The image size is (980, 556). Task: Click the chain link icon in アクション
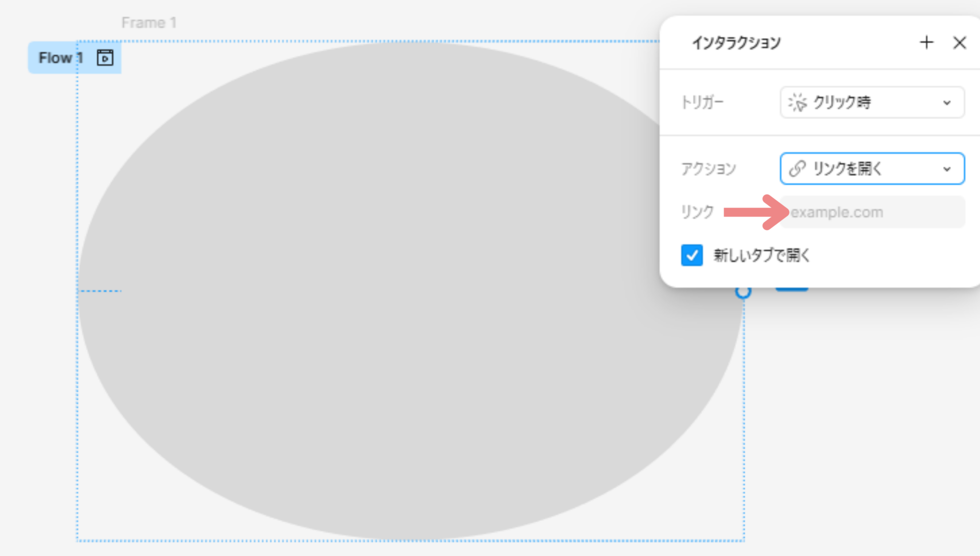pos(797,169)
